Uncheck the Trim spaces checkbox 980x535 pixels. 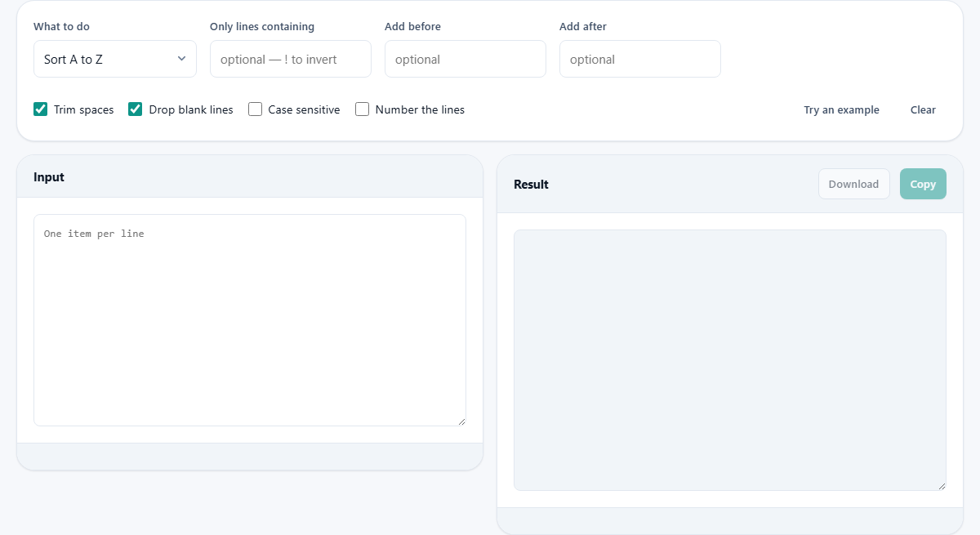(40, 109)
